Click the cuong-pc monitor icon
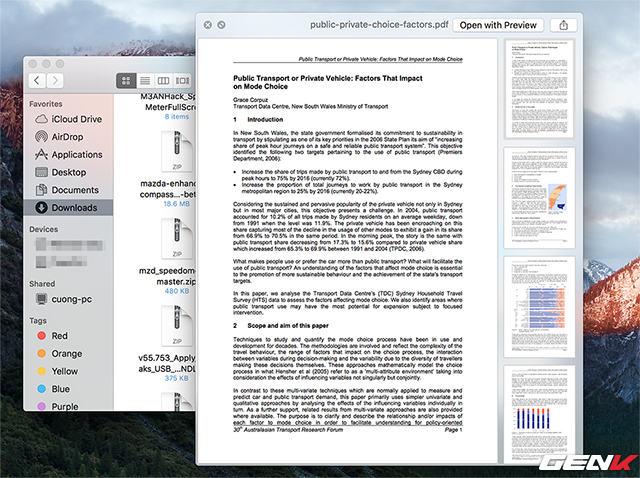This screenshot has width=640, height=478. point(41,299)
